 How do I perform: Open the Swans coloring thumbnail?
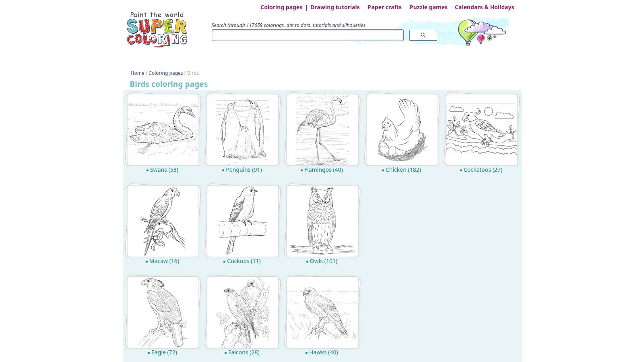162,129
